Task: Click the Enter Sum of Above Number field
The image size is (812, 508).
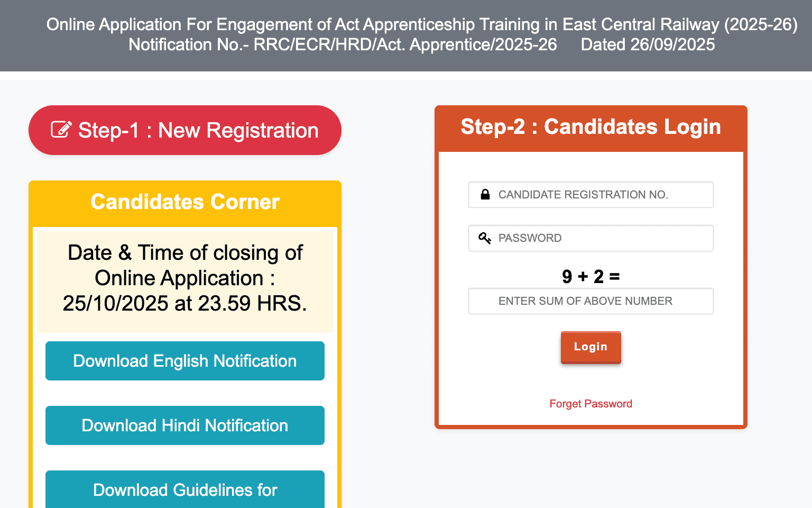Action: [590, 301]
